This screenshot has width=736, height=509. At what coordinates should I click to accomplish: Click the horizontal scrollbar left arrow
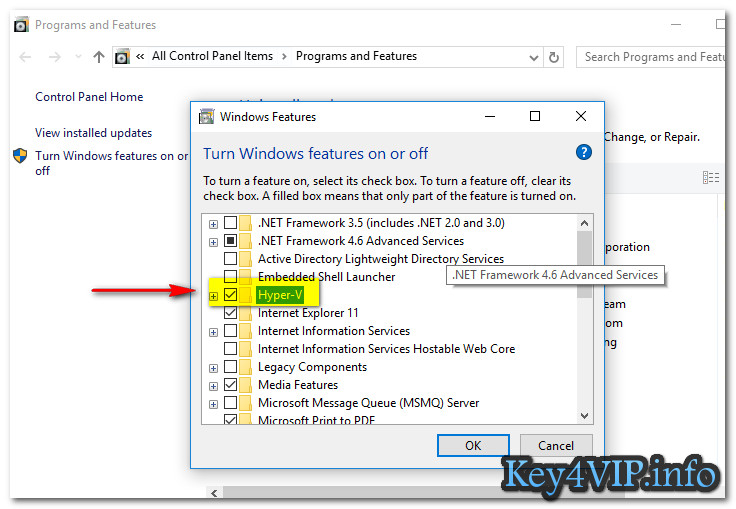click(x=214, y=493)
